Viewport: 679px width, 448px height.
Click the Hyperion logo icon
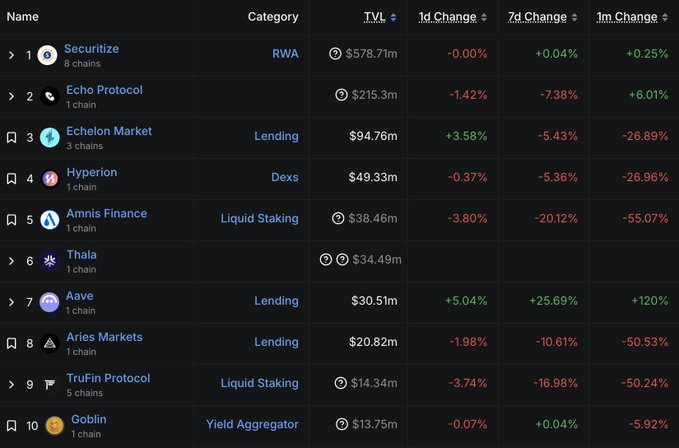tap(49, 179)
